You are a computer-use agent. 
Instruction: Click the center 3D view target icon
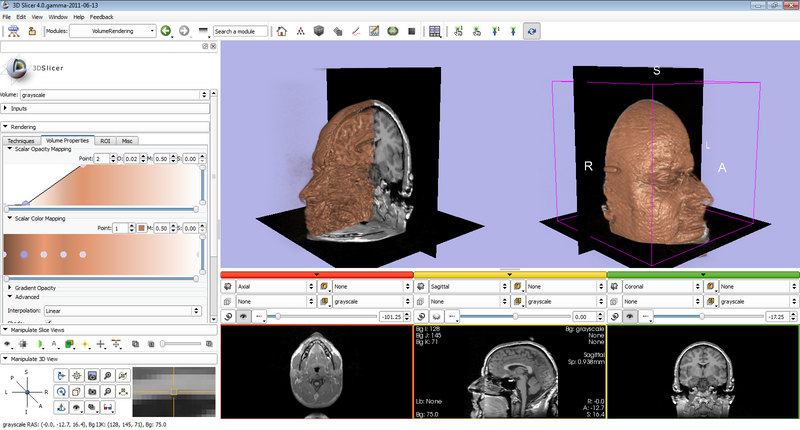pos(77,376)
